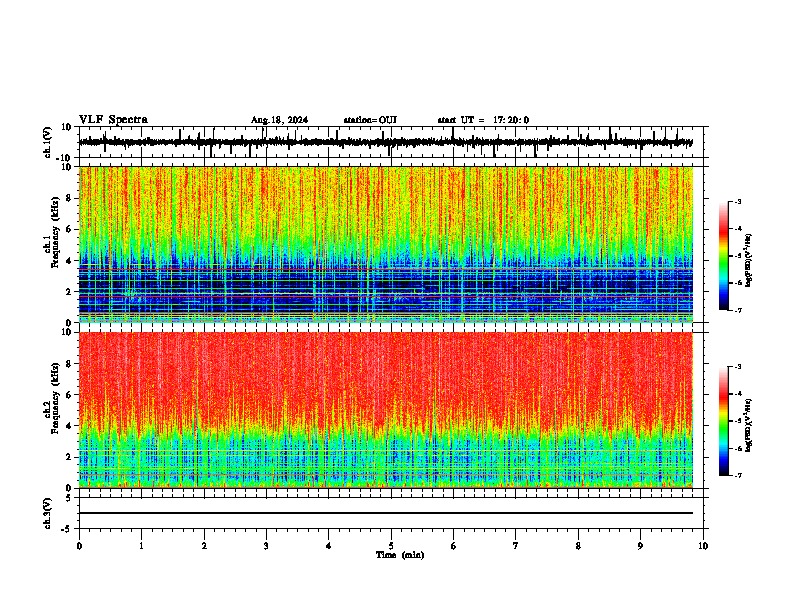Click time axis tick label "9"
792x612 pixels.
[640, 546]
